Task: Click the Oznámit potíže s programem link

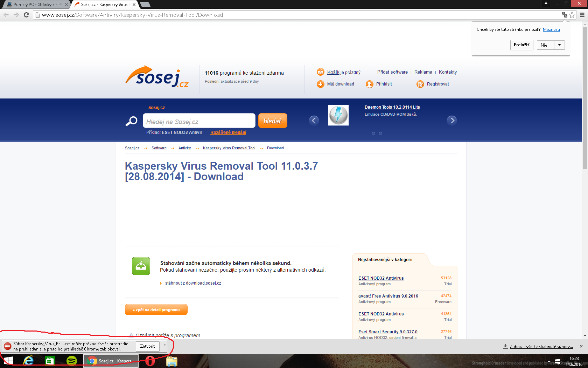Action: (x=168, y=335)
